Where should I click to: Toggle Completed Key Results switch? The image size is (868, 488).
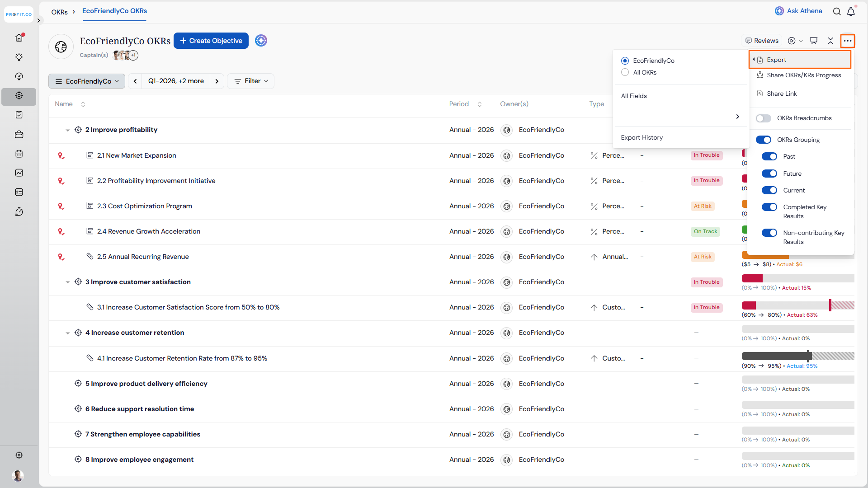coord(769,207)
